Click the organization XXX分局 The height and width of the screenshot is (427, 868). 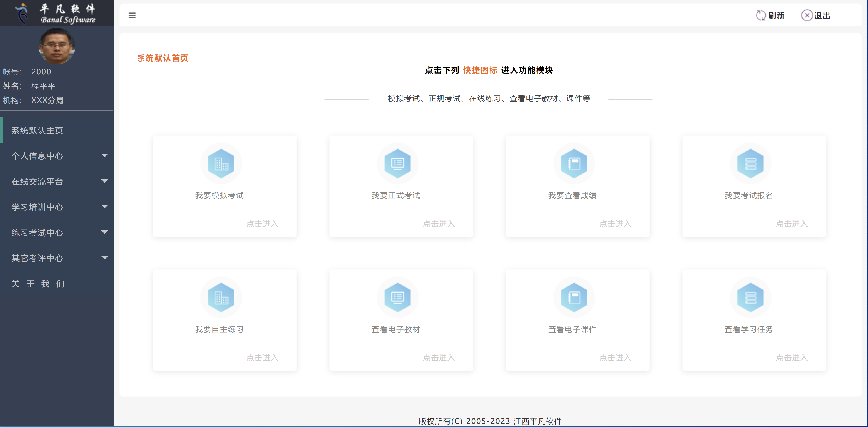(47, 100)
